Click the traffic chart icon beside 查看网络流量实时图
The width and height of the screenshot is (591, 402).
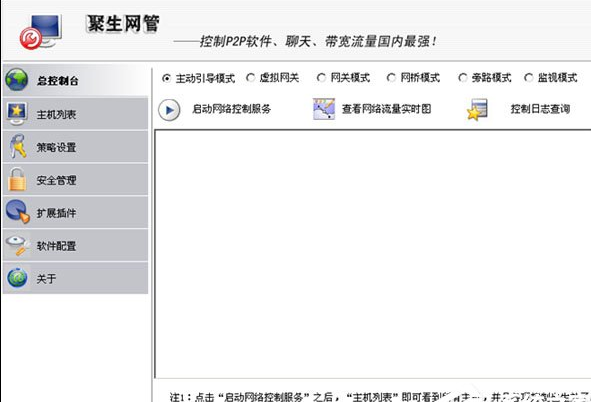point(324,109)
